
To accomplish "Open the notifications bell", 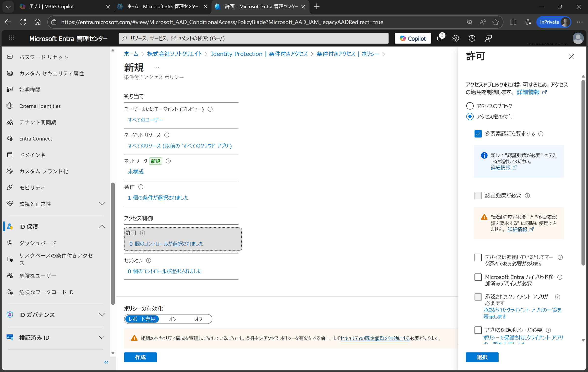I will (x=440, y=38).
